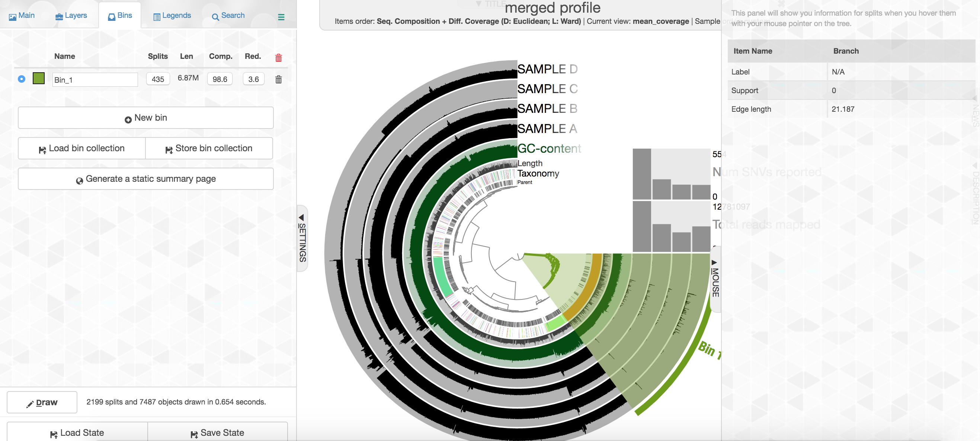Click Store bin collection
980x441 pixels.
click(209, 148)
